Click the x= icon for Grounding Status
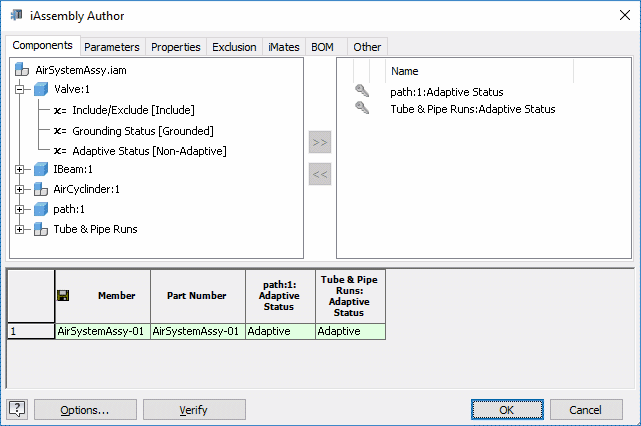This screenshot has width=641, height=426. point(60,131)
